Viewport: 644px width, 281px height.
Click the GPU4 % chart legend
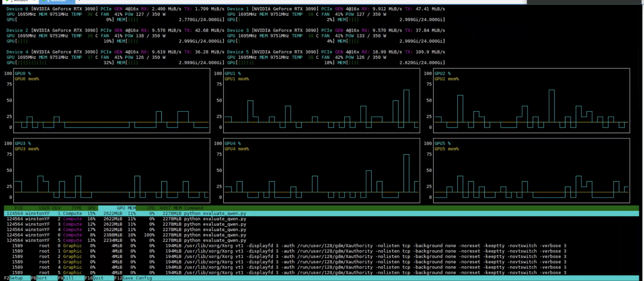point(233,143)
